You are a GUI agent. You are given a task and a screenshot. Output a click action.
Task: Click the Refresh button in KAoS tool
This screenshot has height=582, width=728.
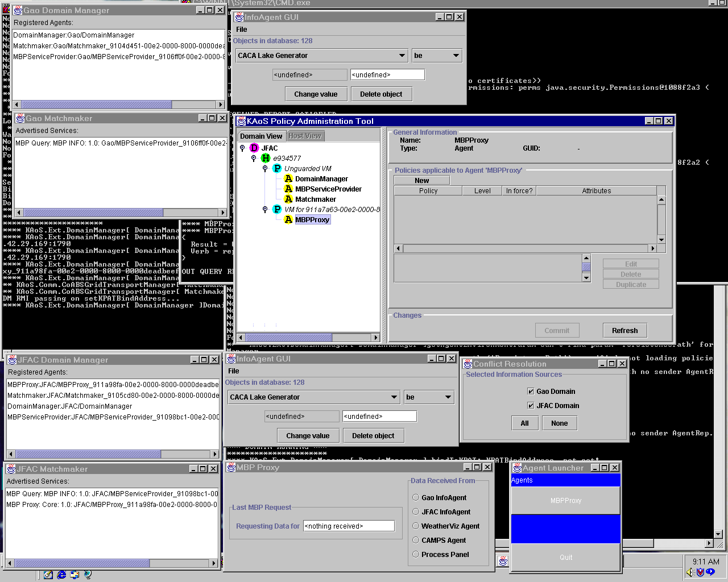(x=625, y=331)
